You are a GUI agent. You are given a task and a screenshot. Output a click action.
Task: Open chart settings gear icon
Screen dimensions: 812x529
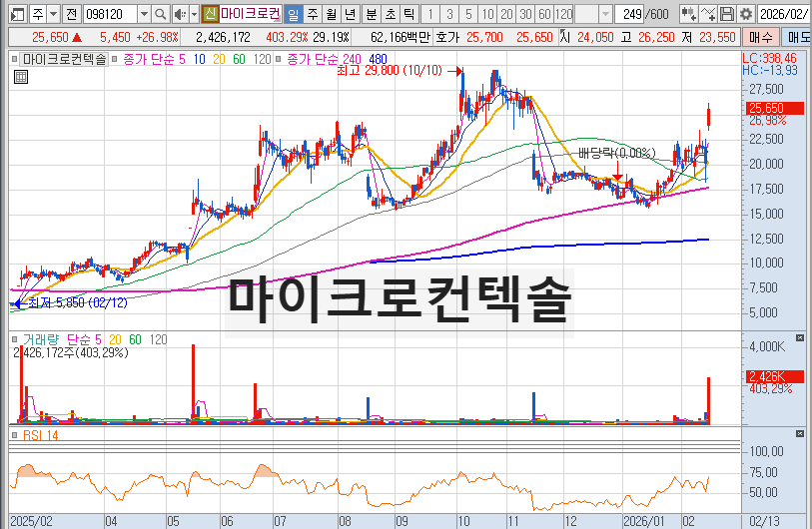click(x=746, y=14)
